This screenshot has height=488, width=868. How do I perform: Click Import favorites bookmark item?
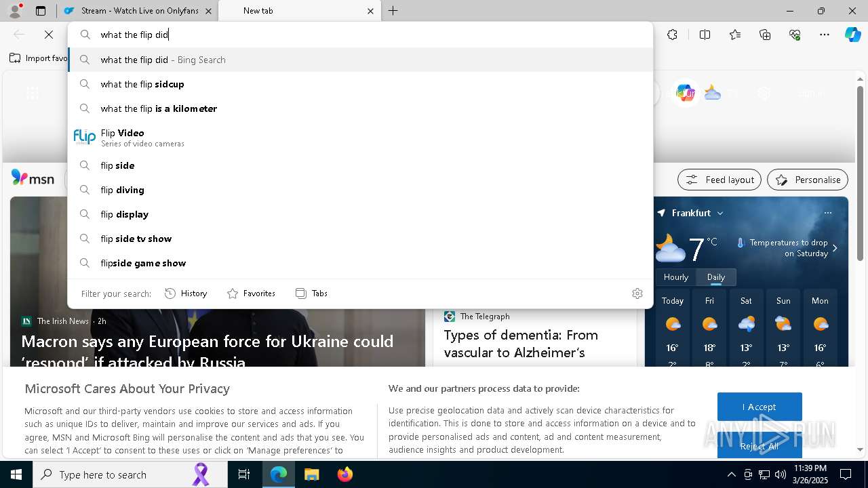pos(38,58)
